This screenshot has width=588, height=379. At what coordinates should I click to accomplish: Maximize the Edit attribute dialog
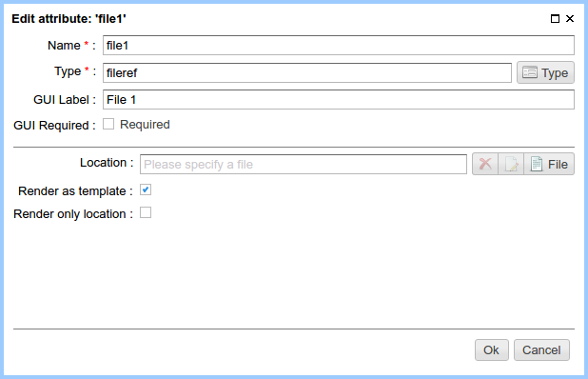pos(555,19)
